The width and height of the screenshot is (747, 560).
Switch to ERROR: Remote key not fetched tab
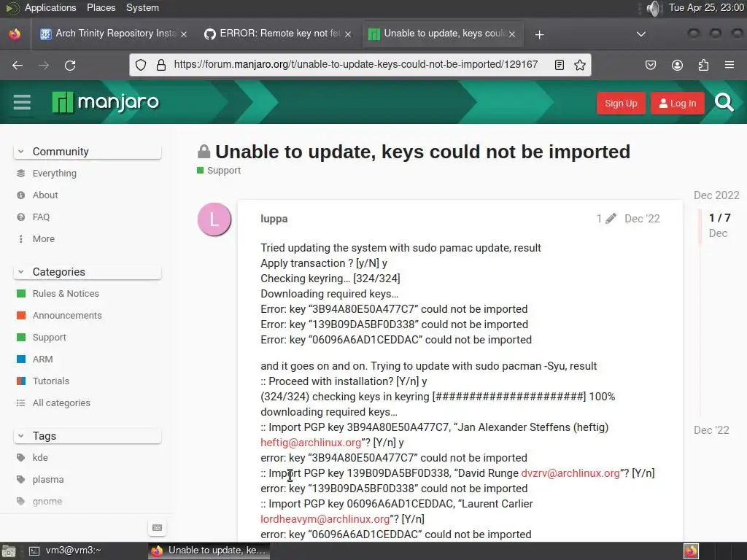(x=278, y=34)
